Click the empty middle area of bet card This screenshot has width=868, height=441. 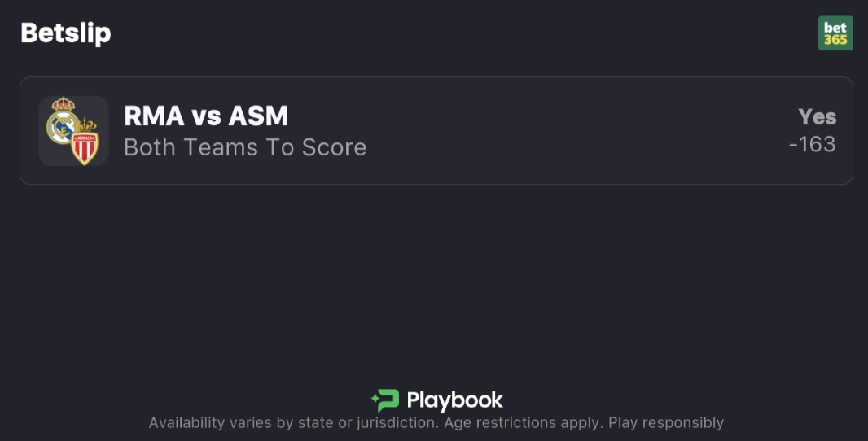tap(570, 131)
